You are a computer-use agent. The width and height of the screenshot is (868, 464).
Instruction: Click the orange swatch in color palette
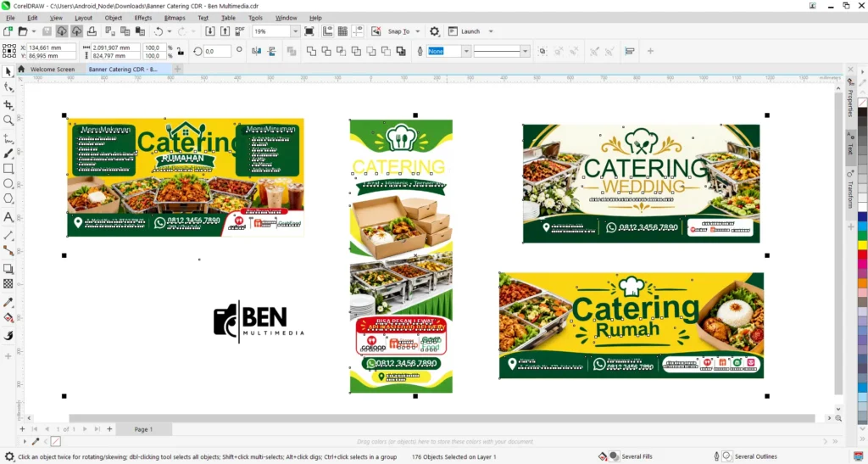[x=862, y=284]
